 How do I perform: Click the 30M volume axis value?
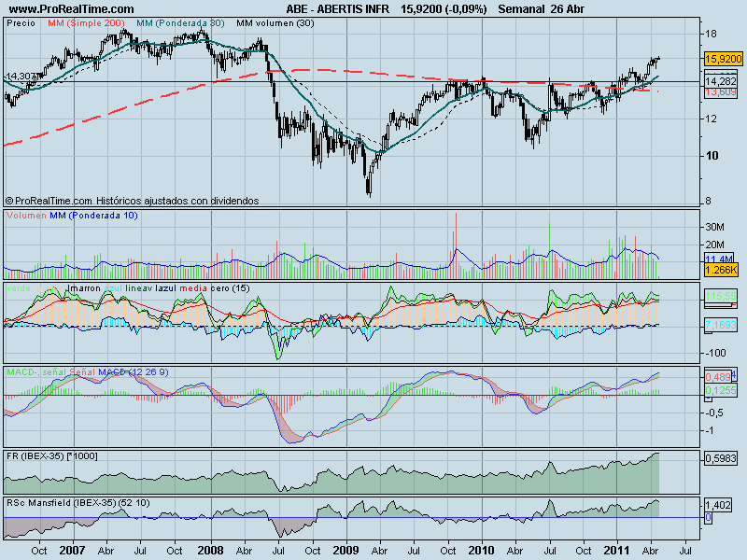tap(714, 227)
